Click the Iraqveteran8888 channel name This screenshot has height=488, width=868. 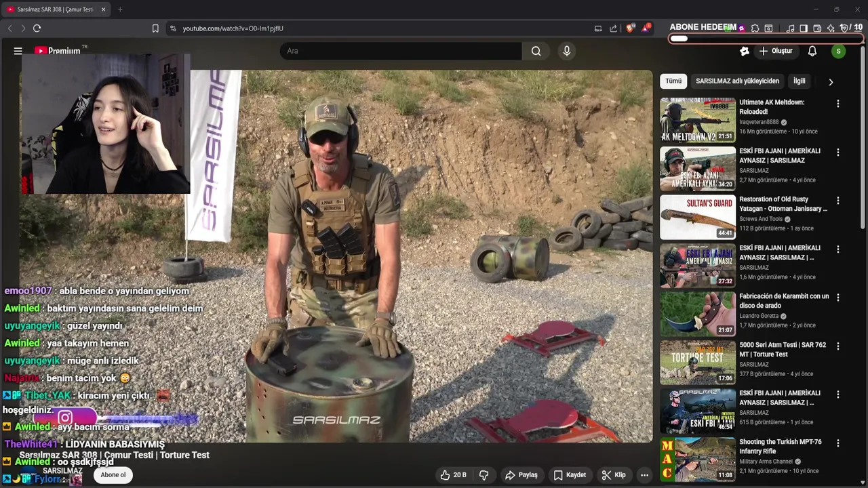759,122
